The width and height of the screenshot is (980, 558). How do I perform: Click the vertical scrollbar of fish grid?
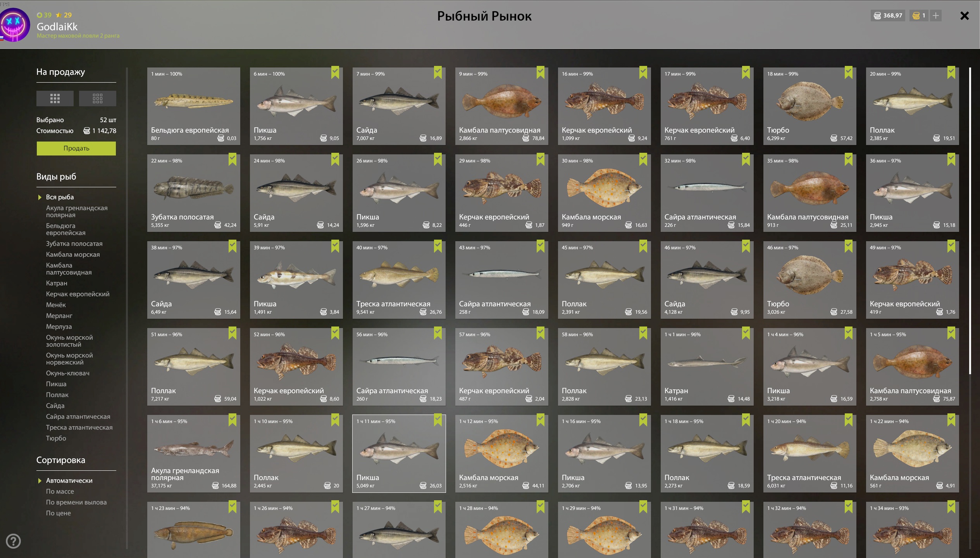pos(970,221)
